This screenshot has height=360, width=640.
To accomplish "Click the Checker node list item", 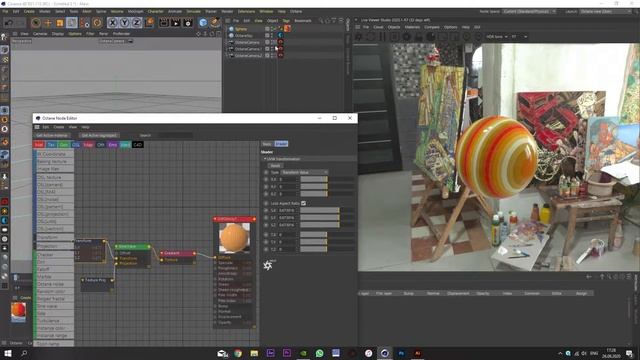I will coord(55,255).
